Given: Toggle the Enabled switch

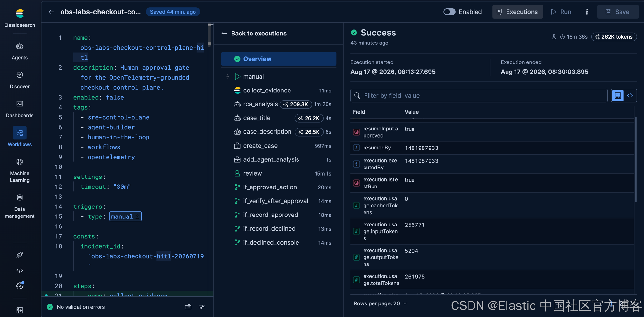Looking at the screenshot, I should (x=449, y=12).
